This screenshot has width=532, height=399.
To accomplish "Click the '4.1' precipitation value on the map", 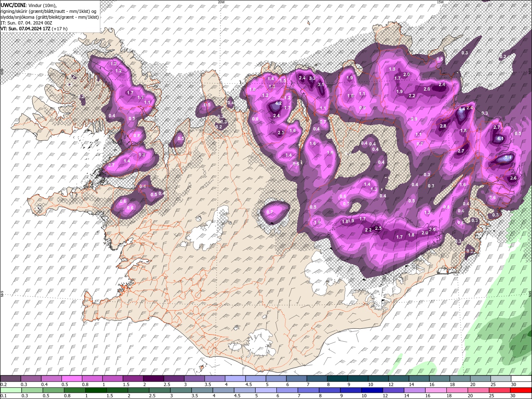I will click(500, 139).
